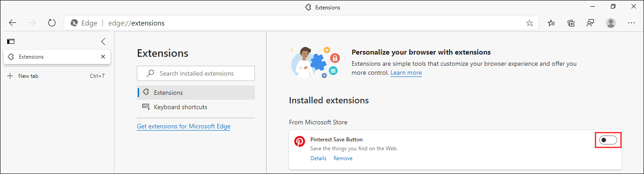Click the Search installed extensions field

(x=196, y=73)
